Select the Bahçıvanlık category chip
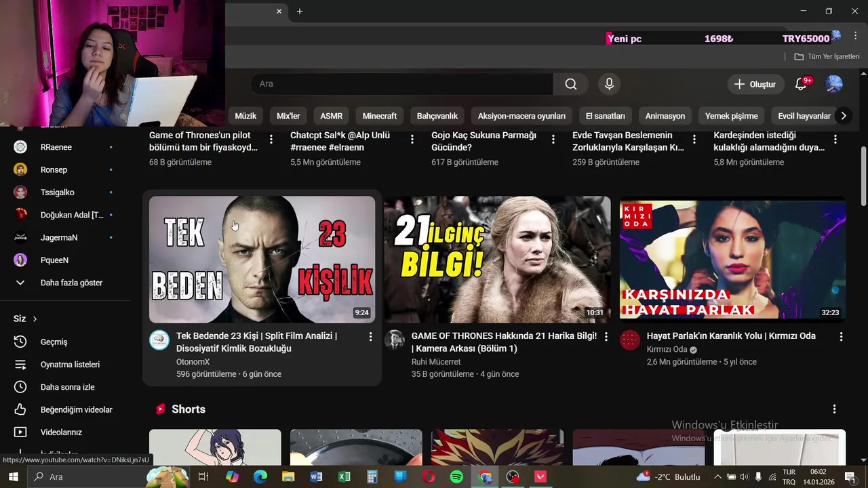868x488 pixels. [x=437, y=116]
